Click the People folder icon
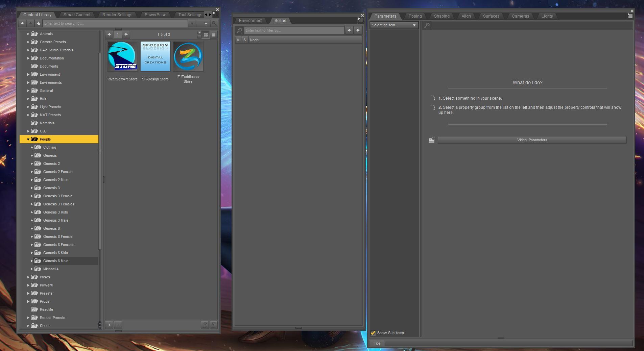644x351 pixels. [x=34, y=139]
